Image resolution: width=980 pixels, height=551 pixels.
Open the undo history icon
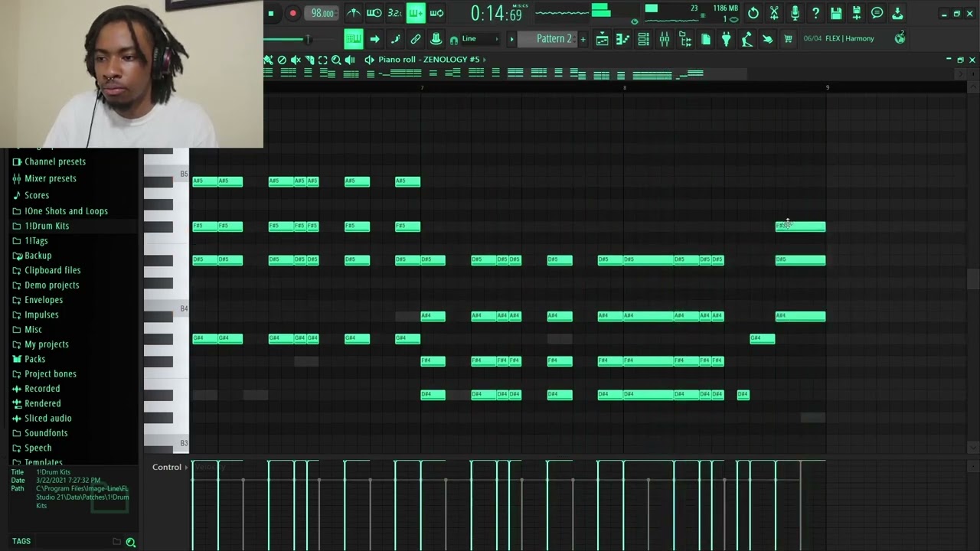[753, 13]
